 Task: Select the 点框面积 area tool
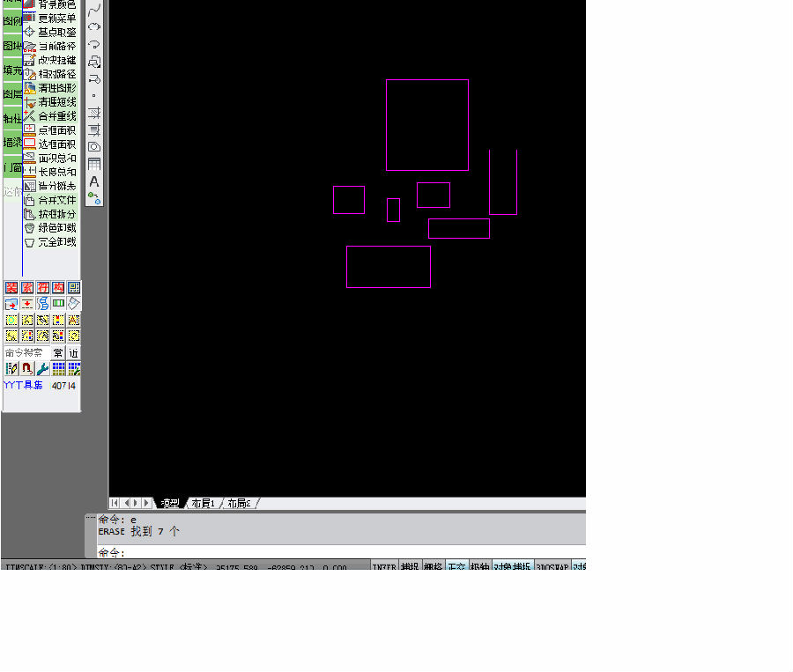click(50, 130)
